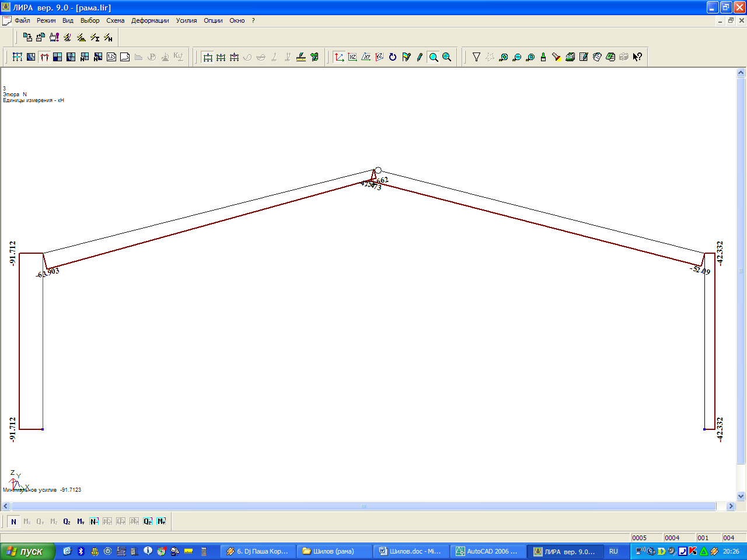
Task: Click the -63.903 value label on diagram
Action: click(x=48, y=272)
